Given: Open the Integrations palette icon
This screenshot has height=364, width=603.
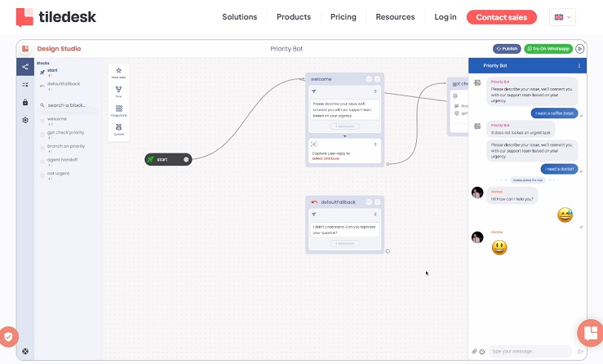Looking at the screenshot, I should (119, 110).
